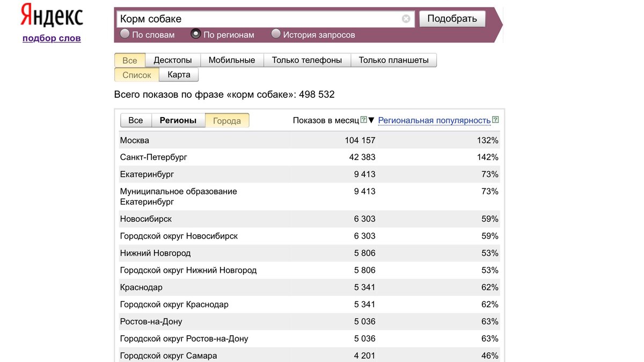Click the Краснодар row name
The image size is (644, 362).
(141, 287)
